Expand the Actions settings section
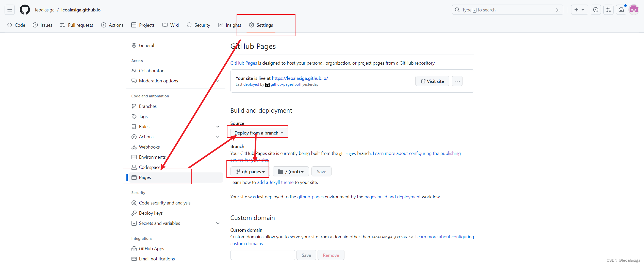The height and width of the screenshot is (265, 644). pos(218,137)
